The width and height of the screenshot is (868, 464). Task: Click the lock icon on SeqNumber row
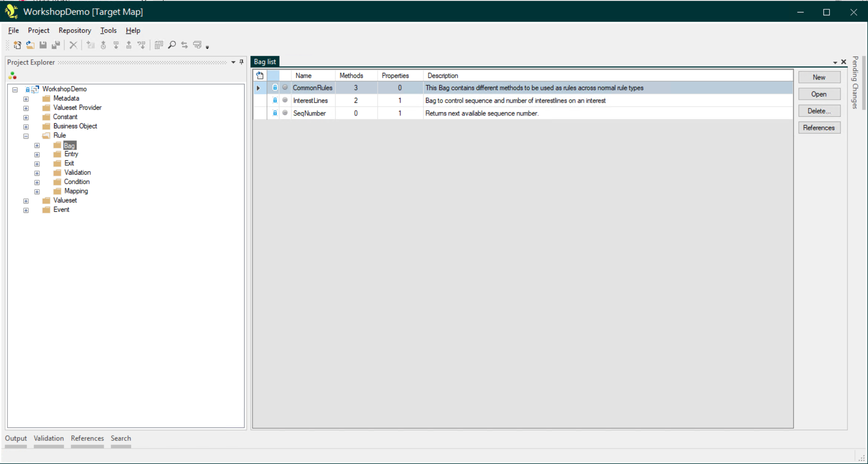[x=275, y=113]
